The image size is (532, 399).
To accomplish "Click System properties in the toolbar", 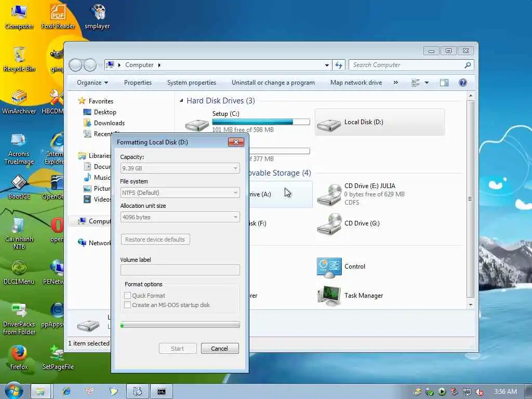I will 191,83.
